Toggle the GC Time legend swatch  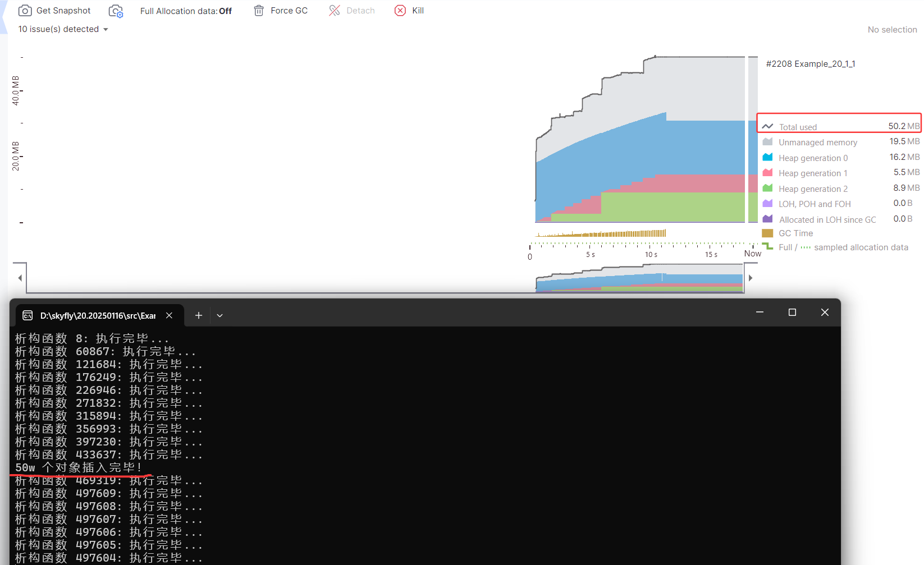(767, 233)
